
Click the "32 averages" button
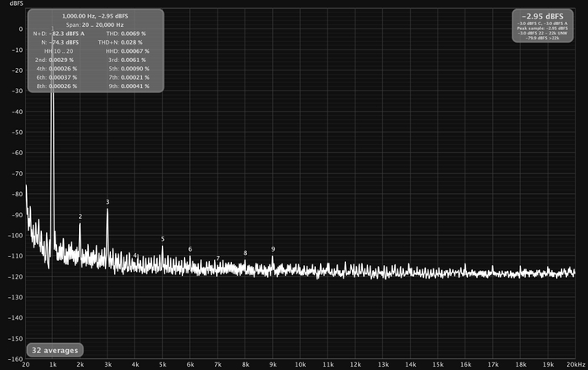55,349
